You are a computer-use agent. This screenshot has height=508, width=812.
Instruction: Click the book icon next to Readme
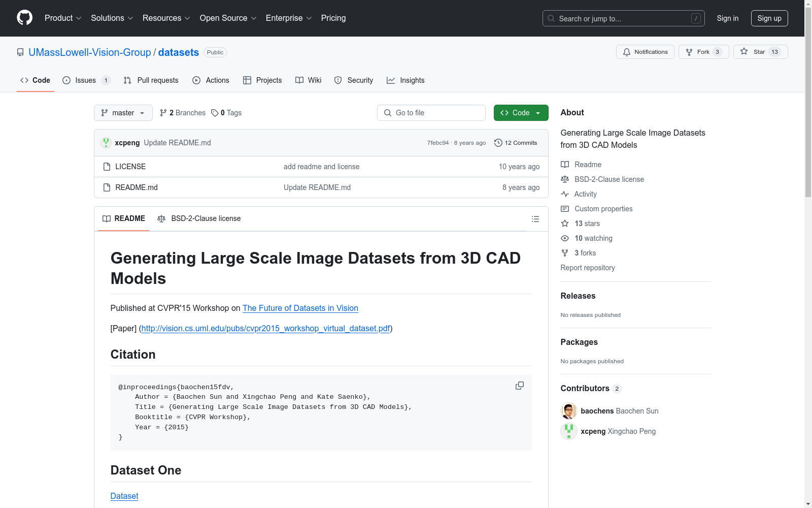[x=565, y=165]
